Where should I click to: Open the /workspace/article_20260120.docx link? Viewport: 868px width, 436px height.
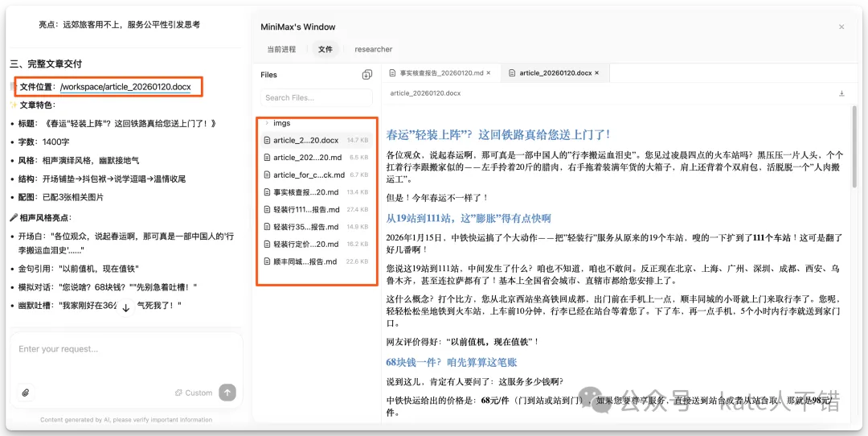[125, 86]
